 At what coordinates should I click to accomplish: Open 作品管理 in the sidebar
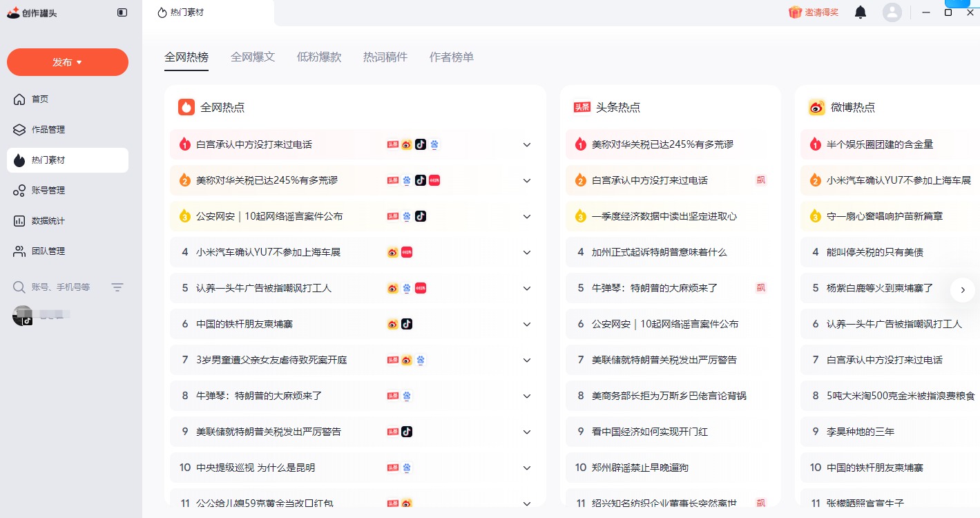[48, 130]
